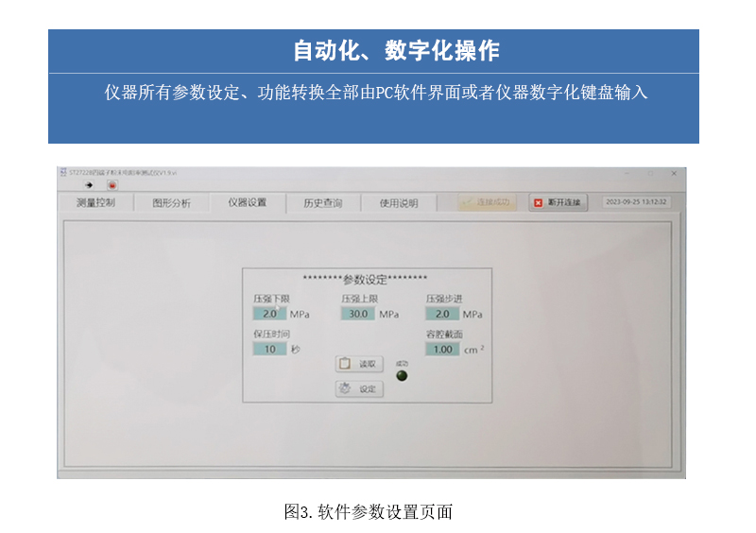Click the 保压时间 field showing 10
The width and height of the screenshot is (756, 533).
point(269,349)
